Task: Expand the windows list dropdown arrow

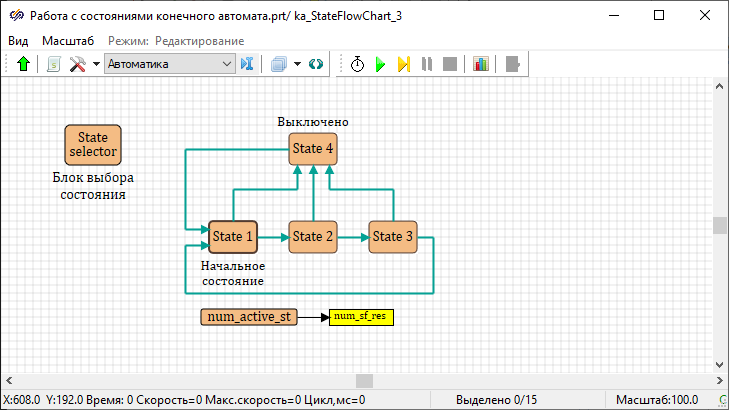Action: pyautogui.click(x=297, y=64)
